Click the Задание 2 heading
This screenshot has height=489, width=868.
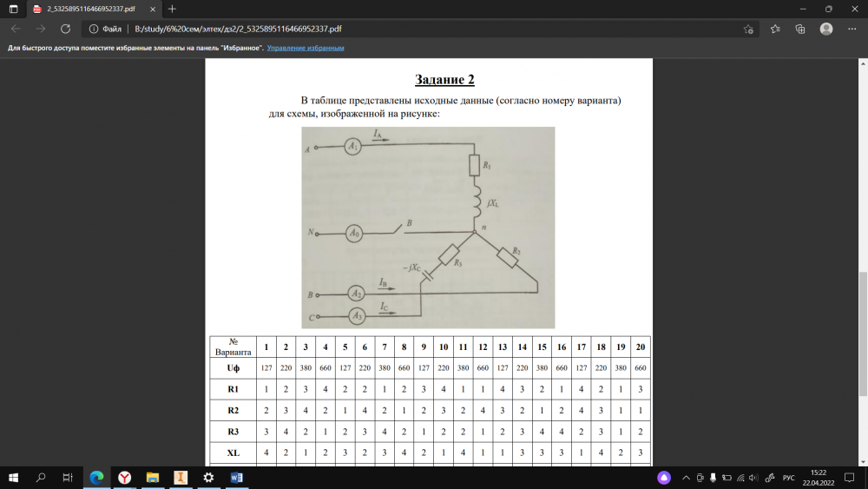[444, 79]
